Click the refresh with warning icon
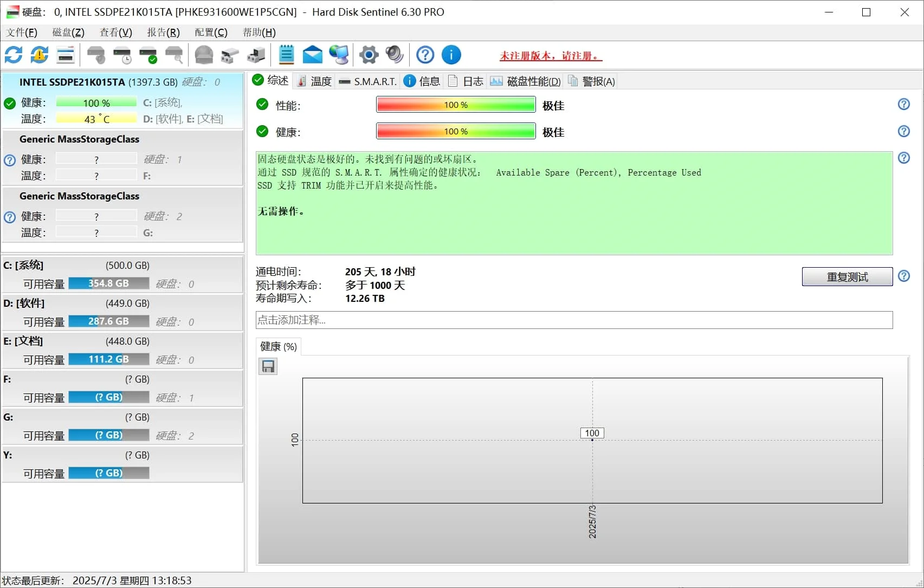Viewport: 924px width, 588px height. point(40,55)
